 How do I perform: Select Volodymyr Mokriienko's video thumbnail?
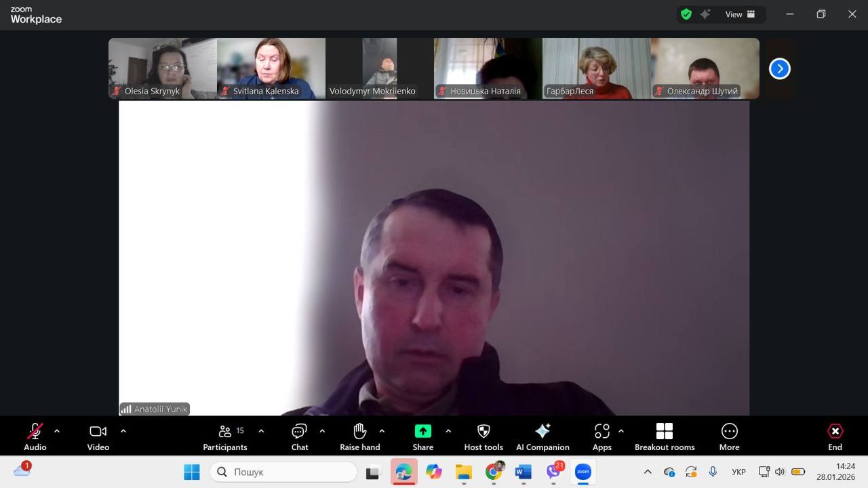[x=380, y=68]
